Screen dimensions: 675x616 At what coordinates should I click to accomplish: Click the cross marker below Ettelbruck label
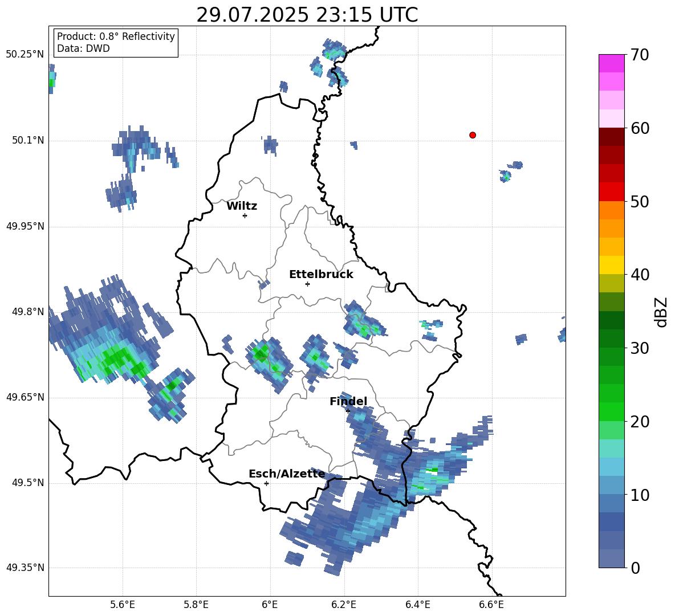tap(307, 284)
